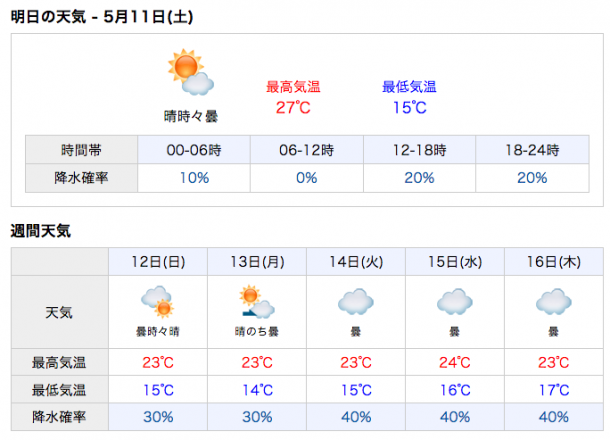Click the 15℃ minimum temperature for tomorrow
Screen dimensions: 610x440
click(409, 108)
